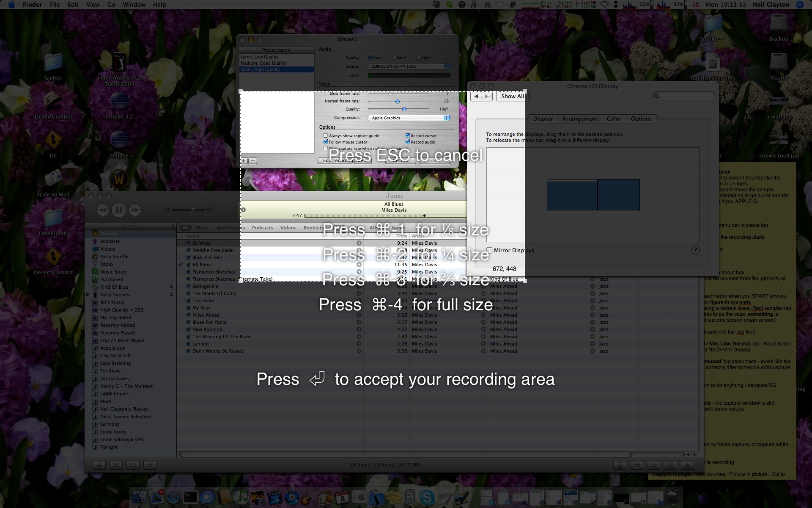The height and width of the screenshot is (508, 812).
Task: Click the iTunes next track button
Action: pyautogui.click(x=135, y=210)
